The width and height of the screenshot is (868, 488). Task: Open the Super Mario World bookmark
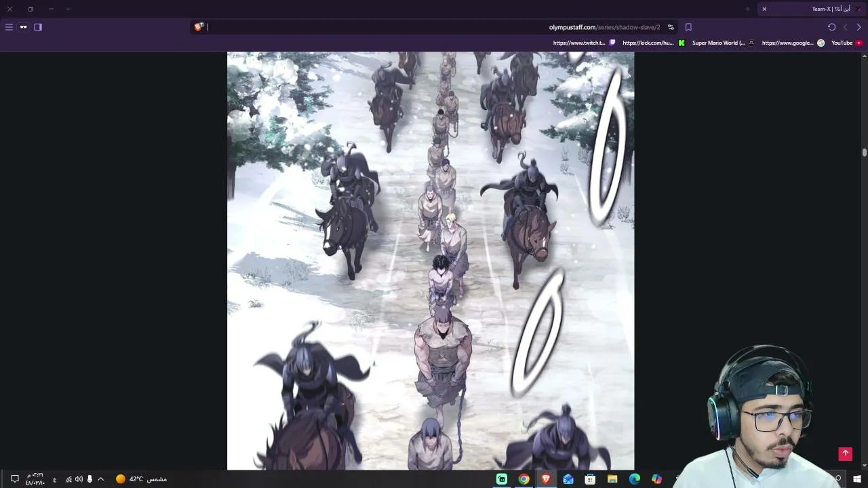click(x=723, y=43)
